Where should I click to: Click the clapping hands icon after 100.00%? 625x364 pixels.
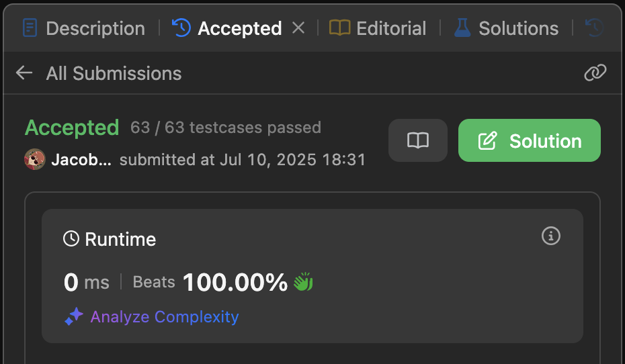[x=303, y=281]
